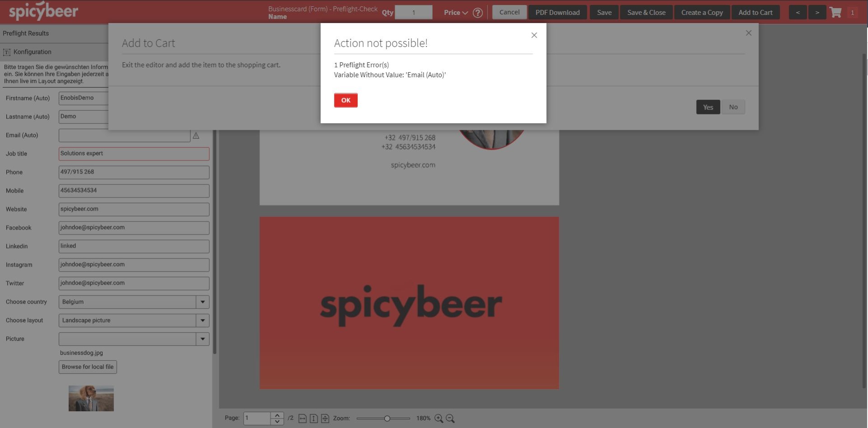Click the fit page icon
868x428 pixels.
coord(325,419)
